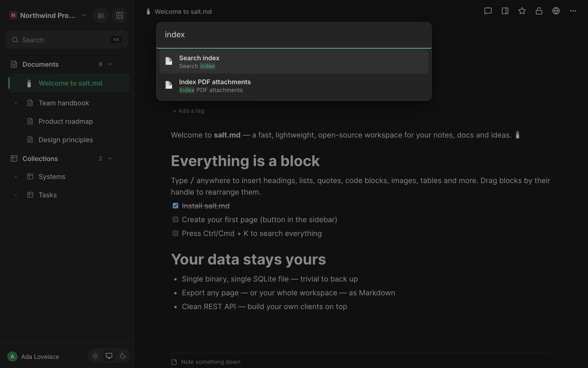
Task: Click the Note something down field
Action: tap(210, 362)
